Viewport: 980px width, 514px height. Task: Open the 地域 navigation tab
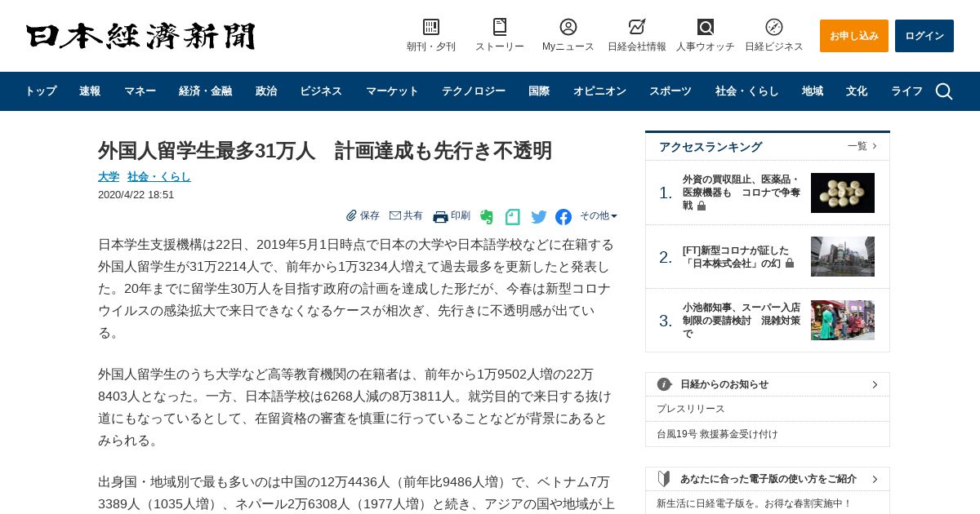[813, 91]
